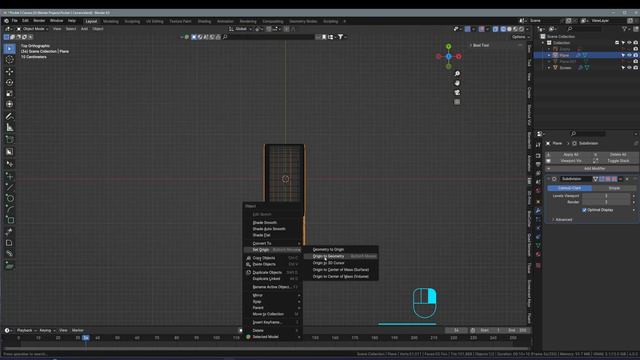Open the Object Mode dropdown

click(x=33, y=29)
